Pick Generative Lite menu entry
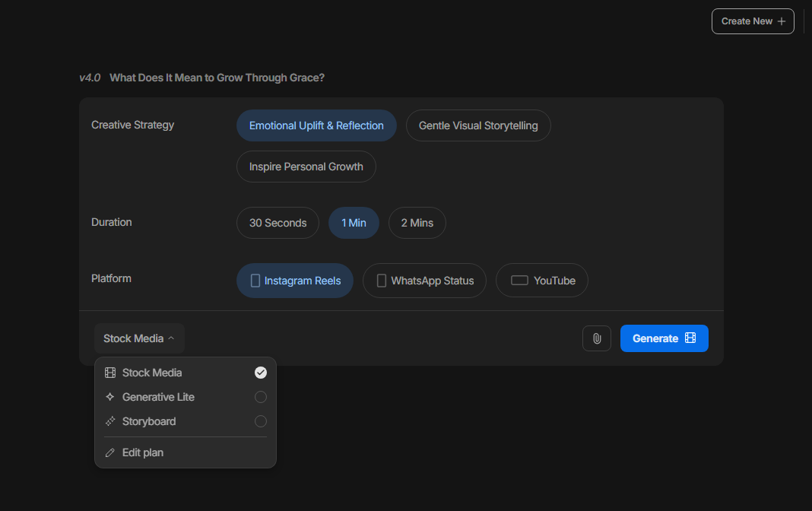The width and height of the screenshot is (812, 511). click(x=186, y=397)
